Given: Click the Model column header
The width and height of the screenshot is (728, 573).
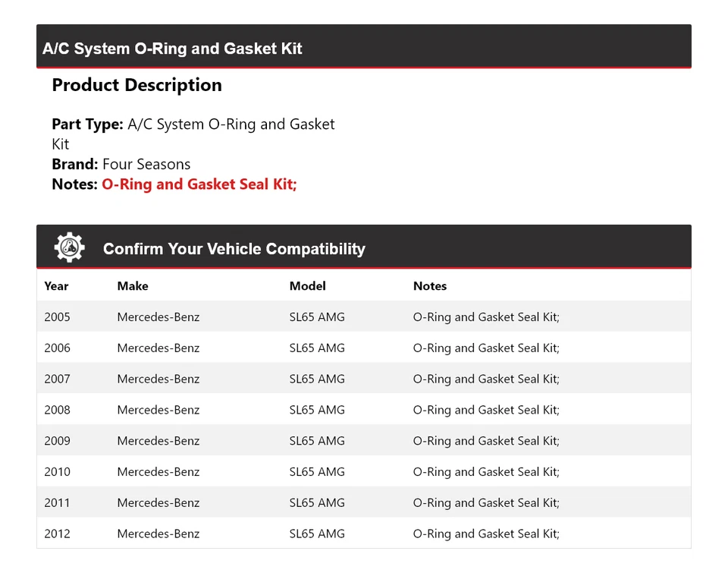Looking at the screenshot, I should pos(307,286).
